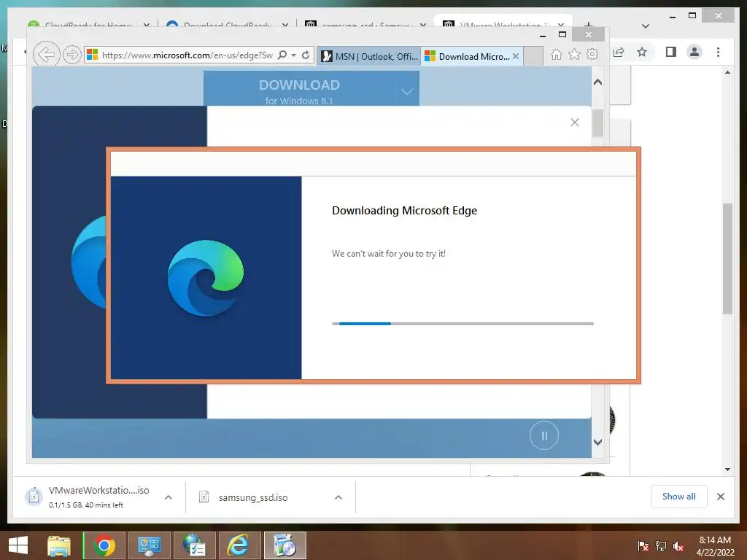Open network status tray icon
Image resolution: width=747 pixels, height=560 pixels.
click(661, 545)
